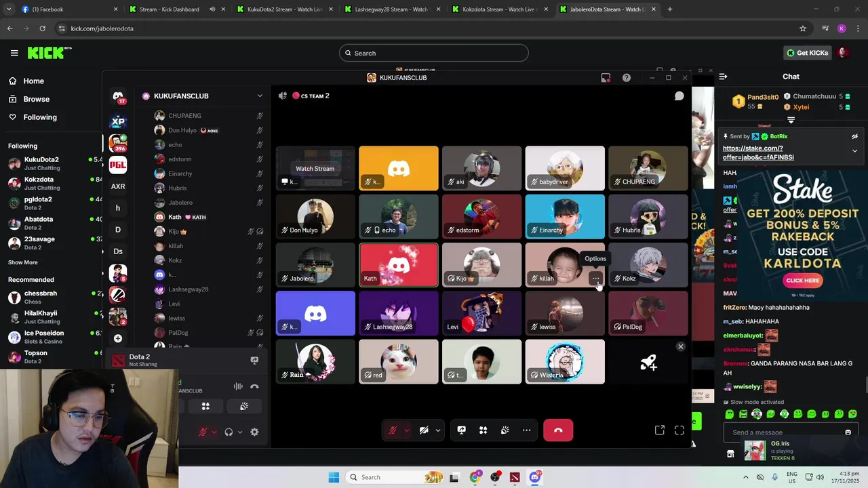The width and height of the screenshot is (868, 488).
Task: Toggle microphone mute in call controls
Action: pyautogui.click(x=393, y=430)
